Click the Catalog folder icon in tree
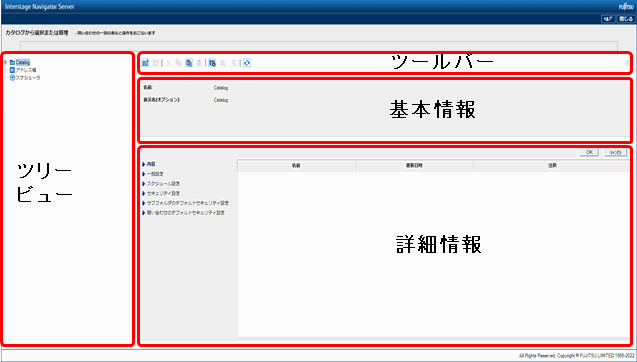 click(12, 63)
